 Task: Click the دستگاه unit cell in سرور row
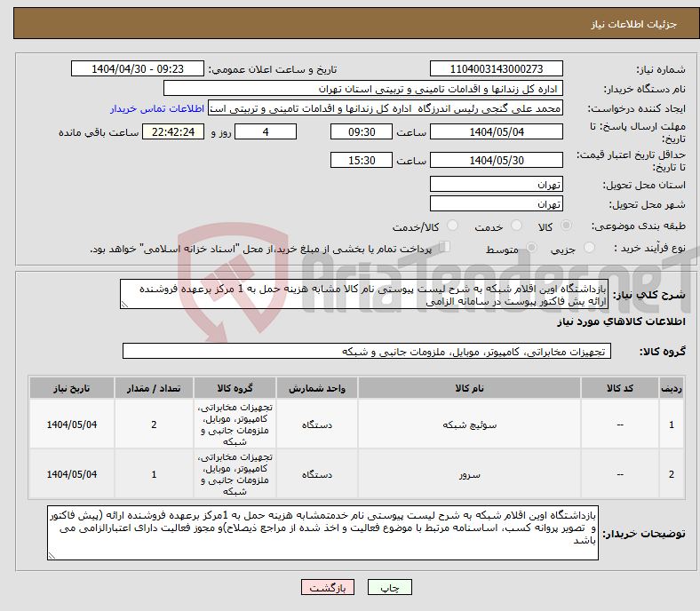(x=317, y=474)
